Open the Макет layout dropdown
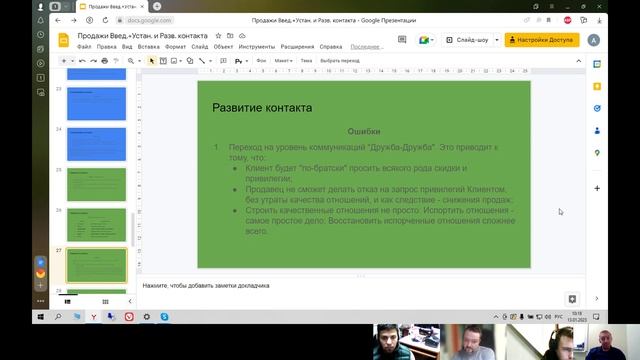The image size is (640, 360). 283,61
